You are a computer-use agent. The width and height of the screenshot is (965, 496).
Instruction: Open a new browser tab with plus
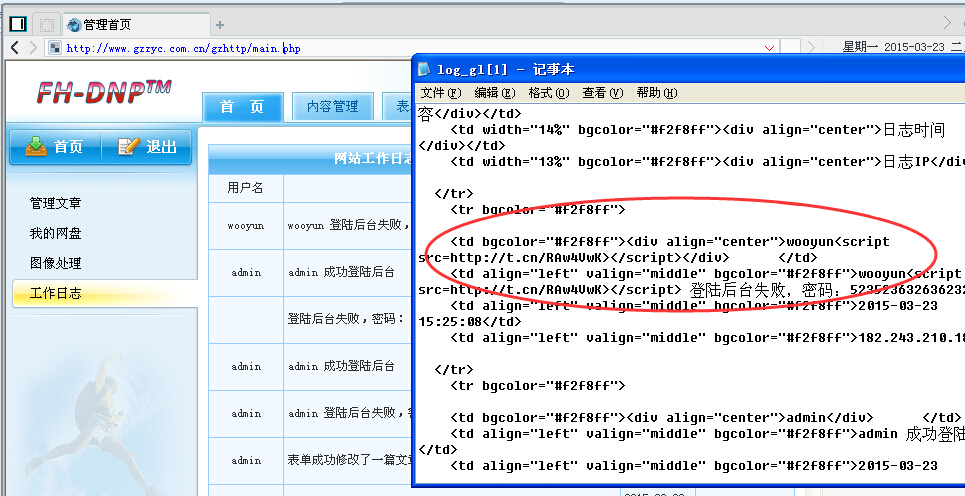coord(220,25)
